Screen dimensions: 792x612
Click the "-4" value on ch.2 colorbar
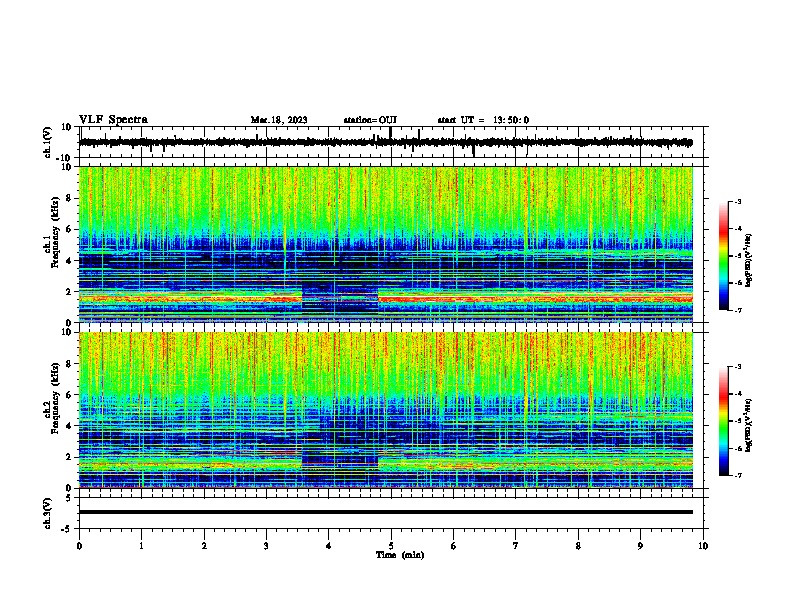click(x=737, y=394)
